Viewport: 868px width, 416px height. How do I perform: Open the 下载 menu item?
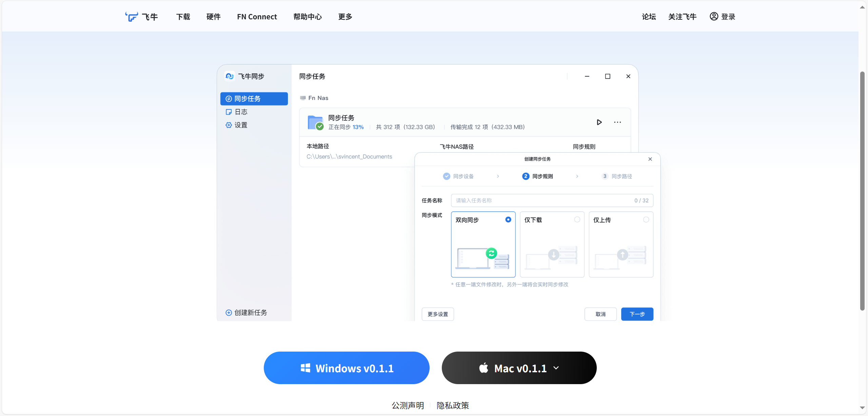click(x=183, y=17)
